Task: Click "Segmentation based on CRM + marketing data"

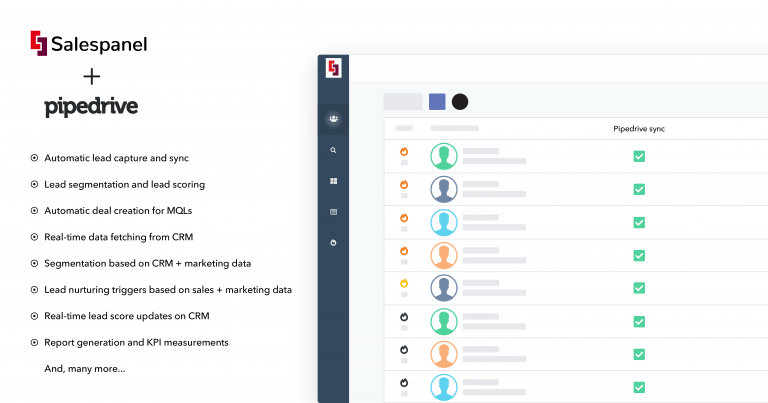Action: coord(147,263)
